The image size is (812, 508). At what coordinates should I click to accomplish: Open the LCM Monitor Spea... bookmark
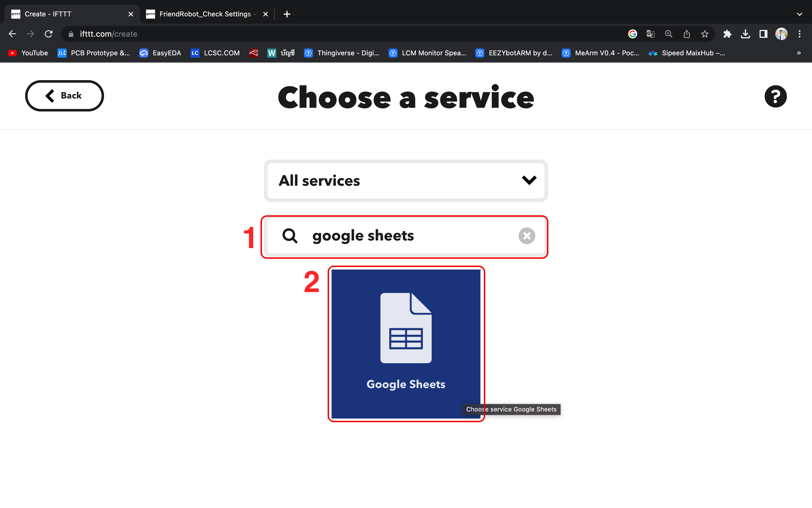click(427, 53)
